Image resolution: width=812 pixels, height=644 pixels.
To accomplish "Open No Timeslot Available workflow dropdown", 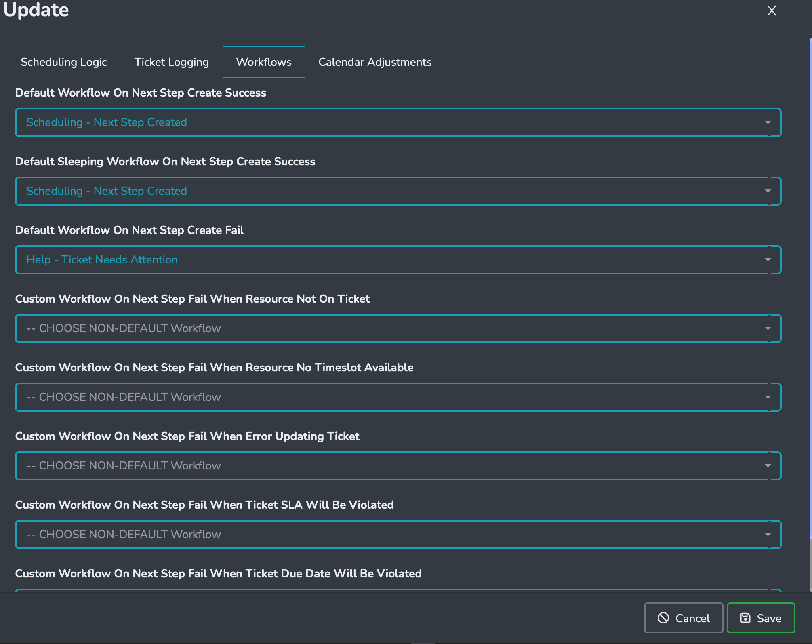I will pyautogui.click(x=398, y=397).
